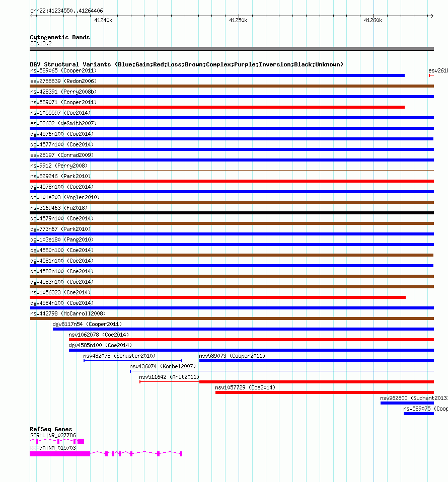Click the ruler's right arrow end

432,16
